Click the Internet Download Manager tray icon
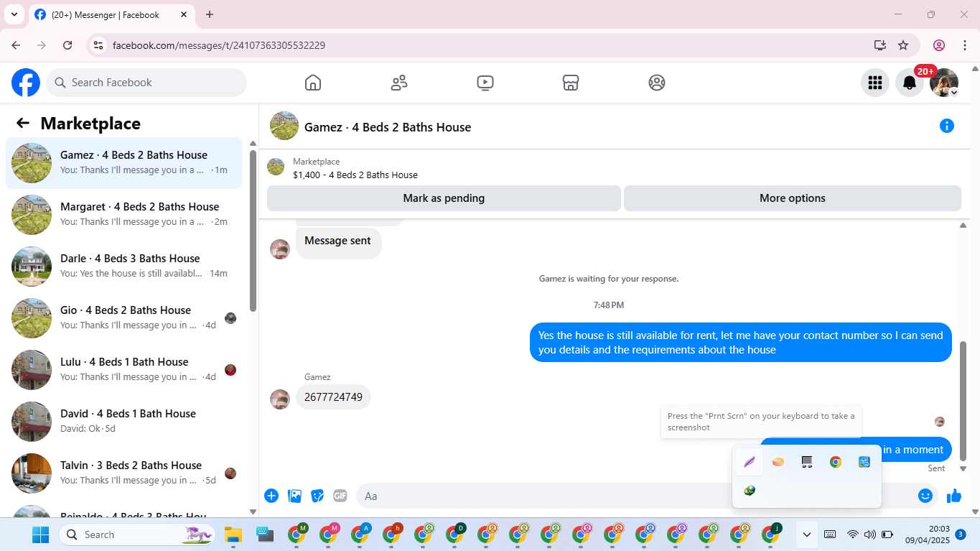The height and width of the screenshot is (551, 980). click(x=750, y=491)
